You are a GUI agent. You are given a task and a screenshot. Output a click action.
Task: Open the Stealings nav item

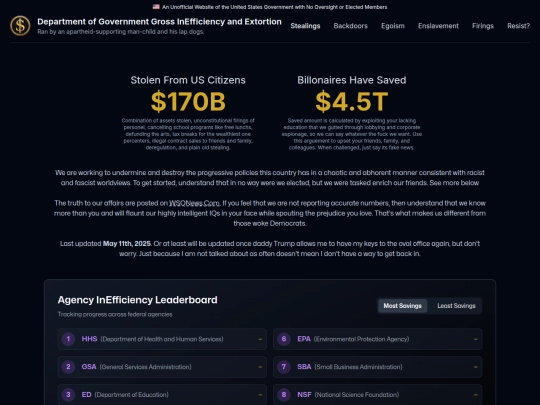(305, 26)
